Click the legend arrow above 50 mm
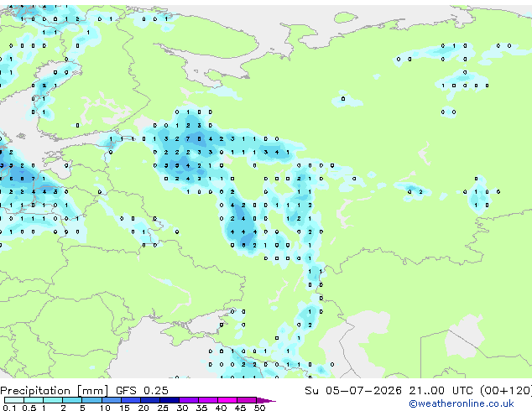The width and height of the screenshot is (532, 411). [x=266, y=400]
